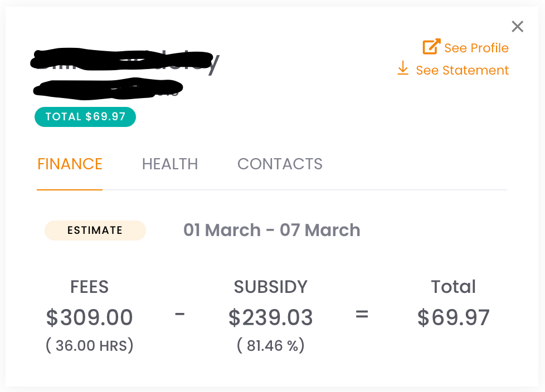Click the TOTAL $69.97 teal badge
This screenshot has width=545, height=392.
[x=85, y=117]
